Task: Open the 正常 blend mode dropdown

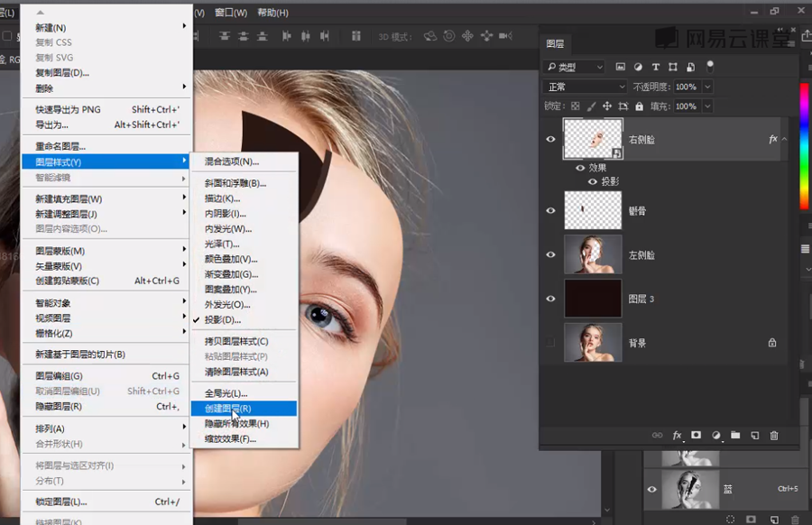Action: tap(585, 87)
